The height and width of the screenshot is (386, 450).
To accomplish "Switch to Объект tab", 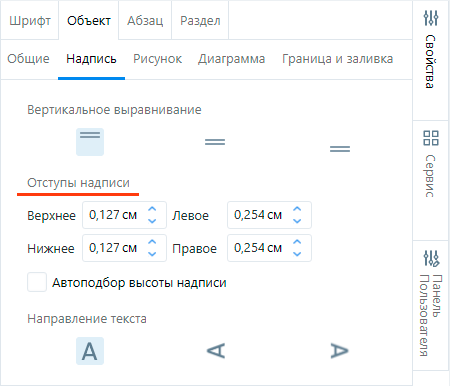I will 89,21.
